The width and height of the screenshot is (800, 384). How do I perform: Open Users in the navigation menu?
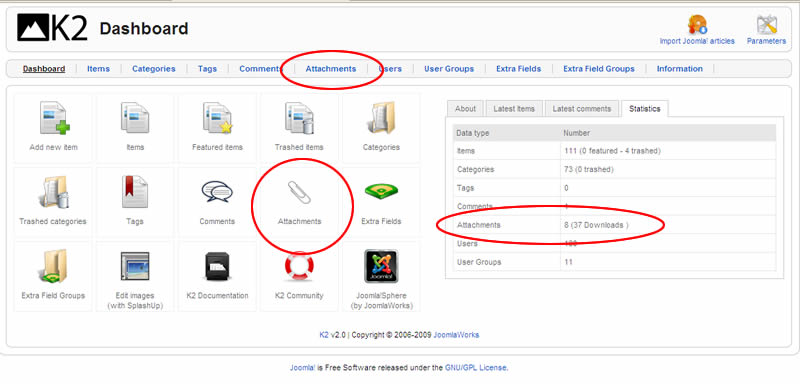coord(390,69)
